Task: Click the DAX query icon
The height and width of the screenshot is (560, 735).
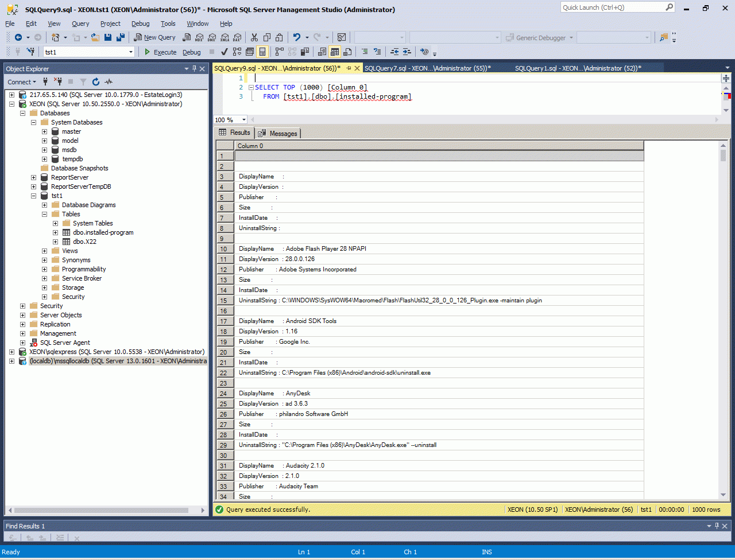Action: tap(237, 37)
